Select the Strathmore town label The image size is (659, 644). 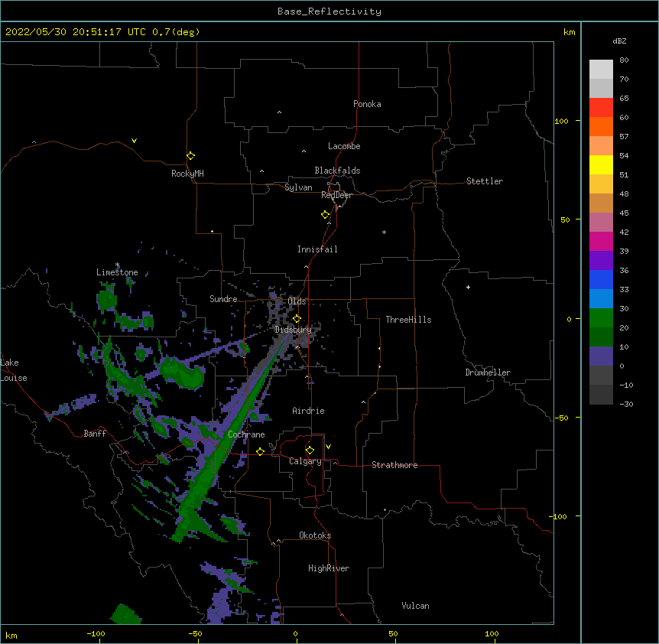point(394,465)
